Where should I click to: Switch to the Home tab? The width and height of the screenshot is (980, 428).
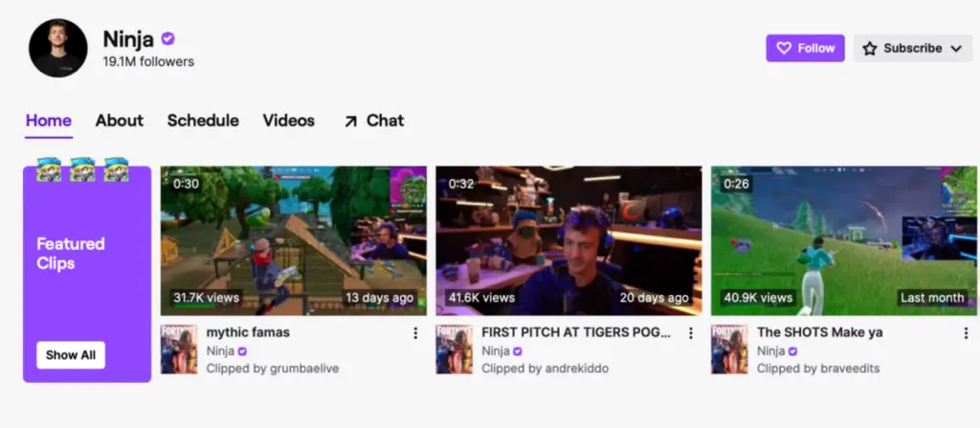coord(49,120)
